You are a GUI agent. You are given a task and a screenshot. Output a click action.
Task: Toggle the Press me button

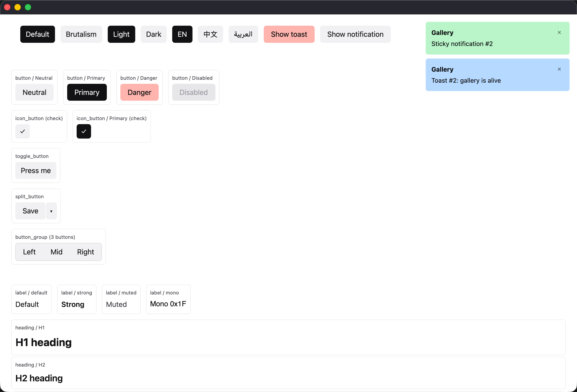(36, 171)
